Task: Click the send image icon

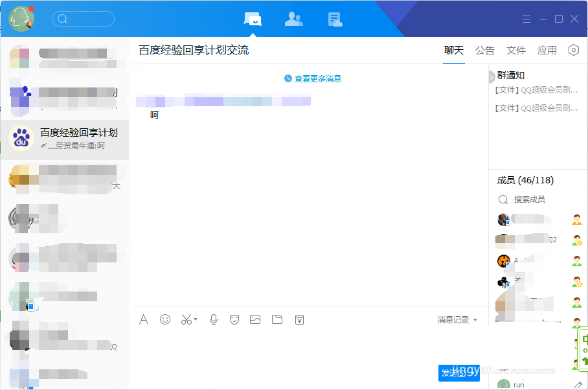Action: (x=255, y=319)
